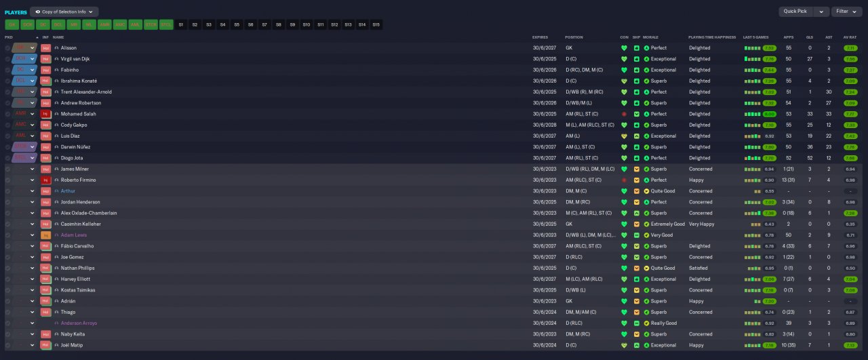Screen dimensions: 868x360
Task: Click the morale arrow icon in Cody Gakpo's row
Action: point(646,125)
